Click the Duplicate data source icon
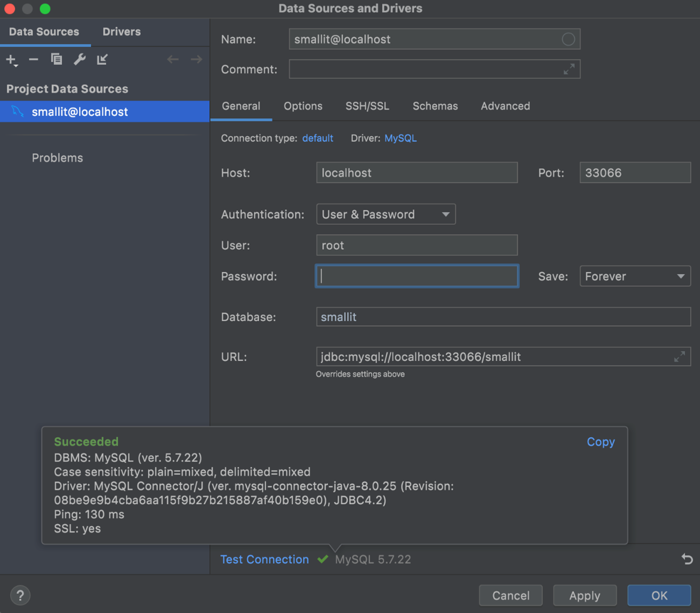Screen dimensions: 700x613 57,59
